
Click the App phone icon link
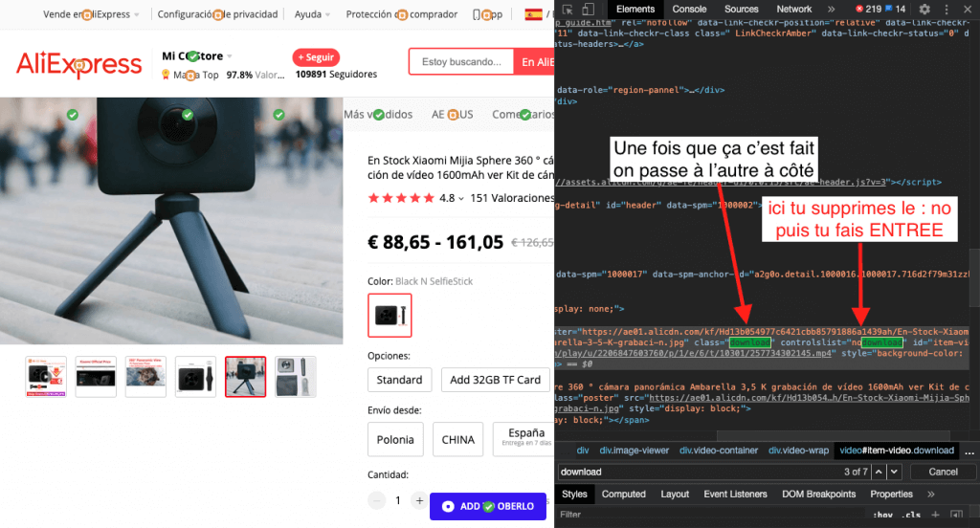click(487, 13)
